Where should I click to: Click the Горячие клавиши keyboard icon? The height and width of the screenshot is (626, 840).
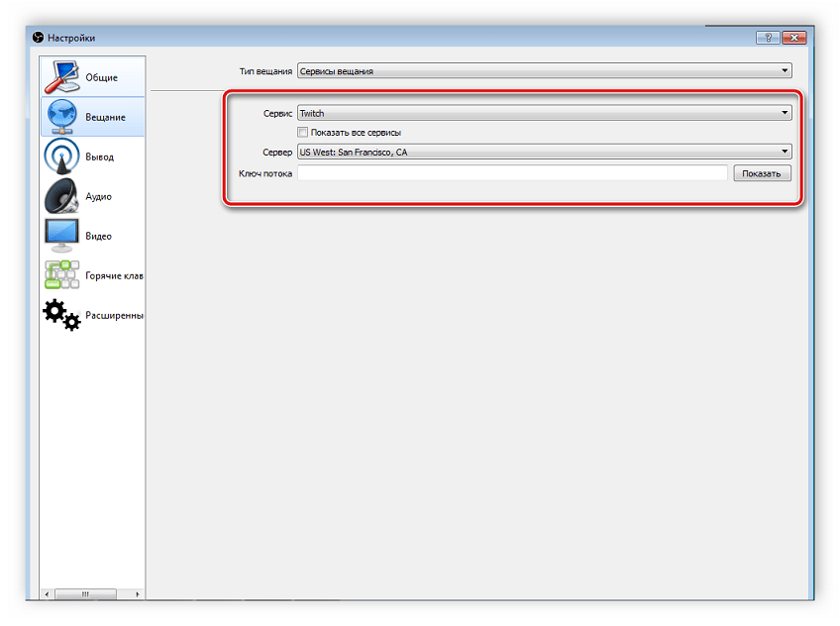coord(61,275)
